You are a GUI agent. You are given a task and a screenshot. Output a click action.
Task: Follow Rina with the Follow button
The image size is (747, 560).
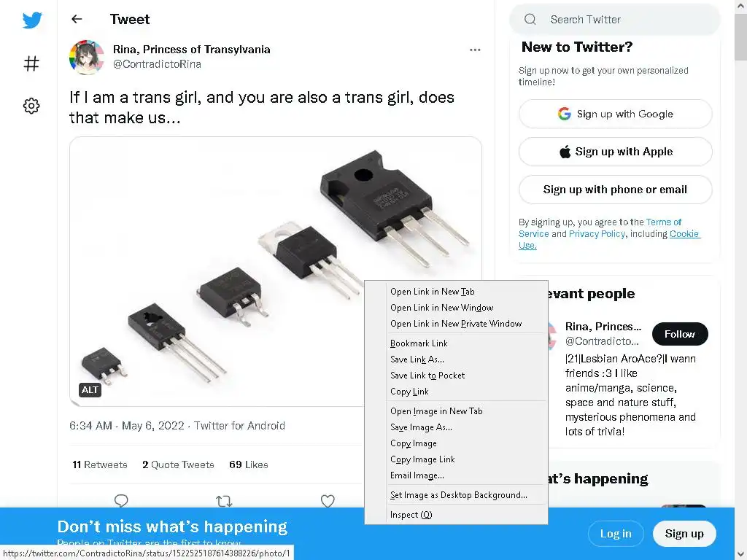(x=679, y=334)
